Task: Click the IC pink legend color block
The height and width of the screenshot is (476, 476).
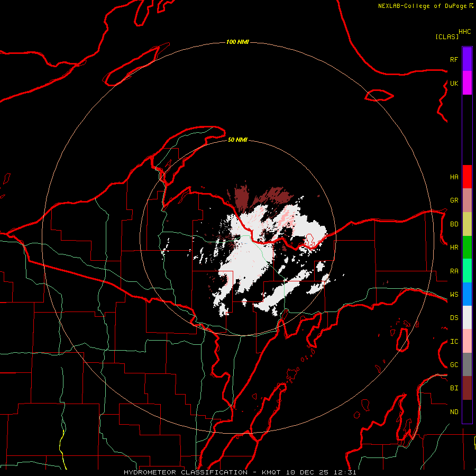Action: pyautogui.click(x=467, y=341)
